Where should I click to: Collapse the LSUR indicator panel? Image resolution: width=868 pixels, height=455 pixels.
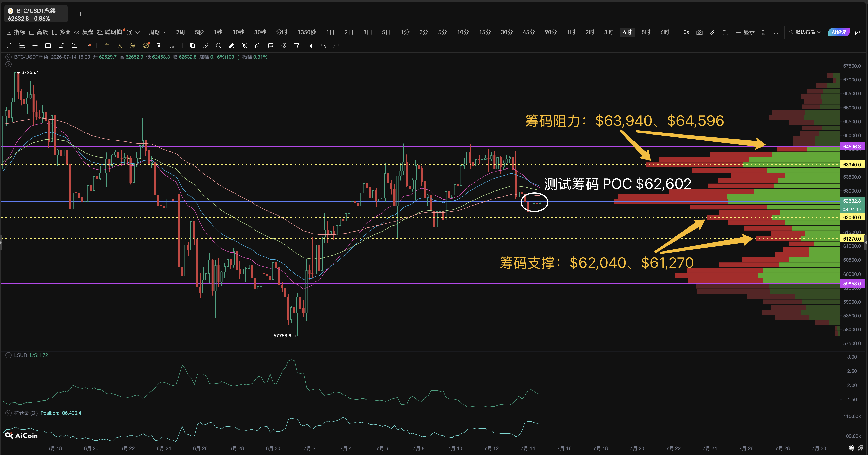pos(8,355)
